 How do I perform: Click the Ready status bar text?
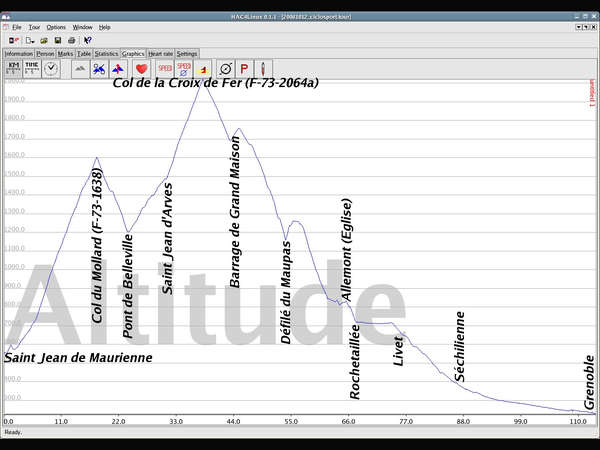[13, 432]
